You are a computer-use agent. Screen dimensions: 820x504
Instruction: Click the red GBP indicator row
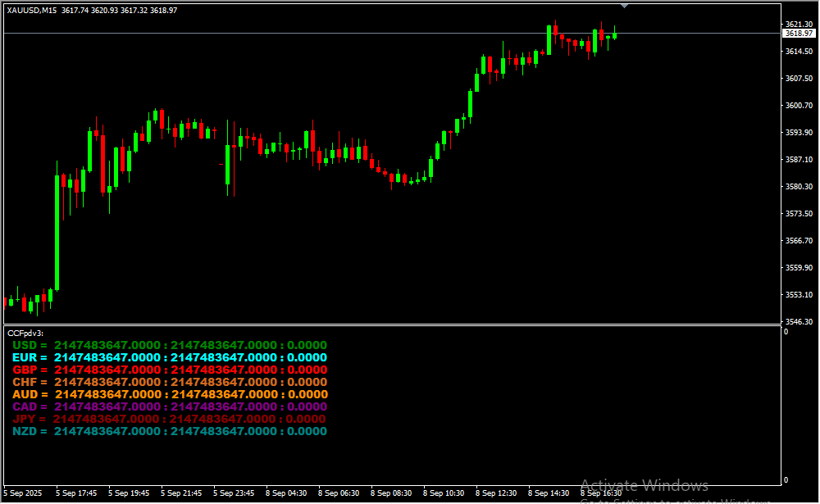point(169,370)
